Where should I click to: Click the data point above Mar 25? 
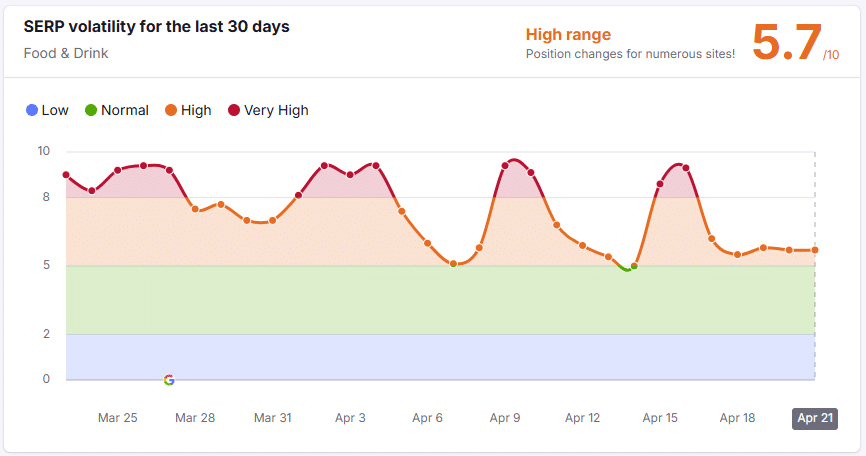tap(118, 170)
